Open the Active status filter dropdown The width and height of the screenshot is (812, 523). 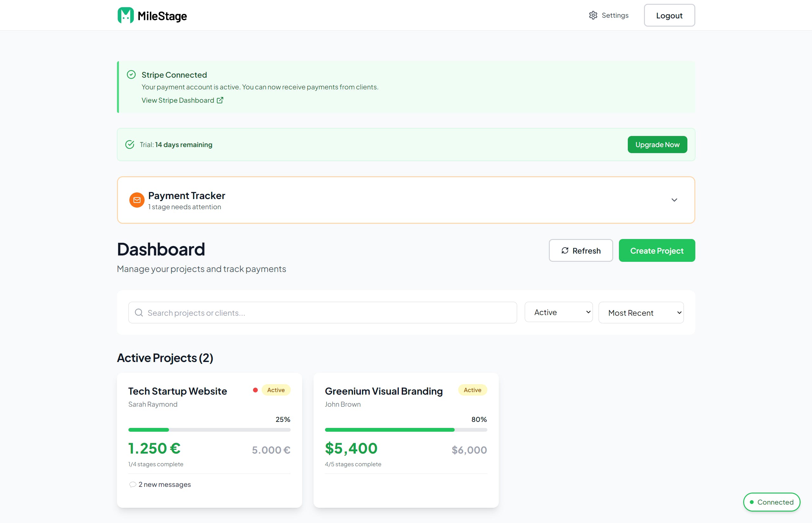pos(558,312)
